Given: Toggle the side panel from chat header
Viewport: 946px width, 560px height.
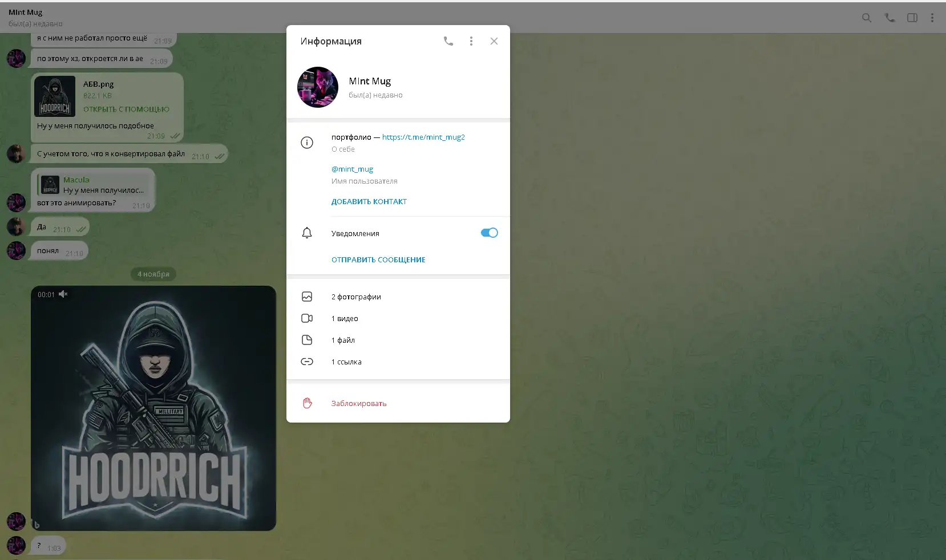Looking at the screenshot, I should 912,18.
